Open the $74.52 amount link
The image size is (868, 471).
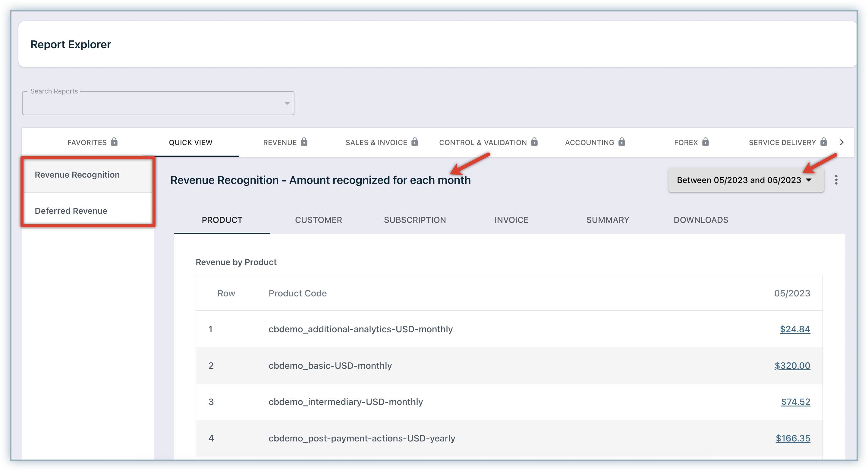tap(796, 402)
